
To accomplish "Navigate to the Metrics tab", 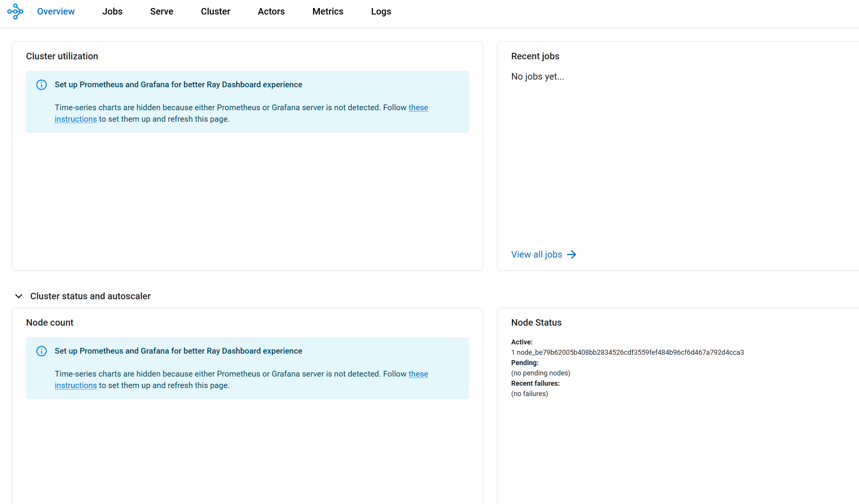I will [328, 11].
